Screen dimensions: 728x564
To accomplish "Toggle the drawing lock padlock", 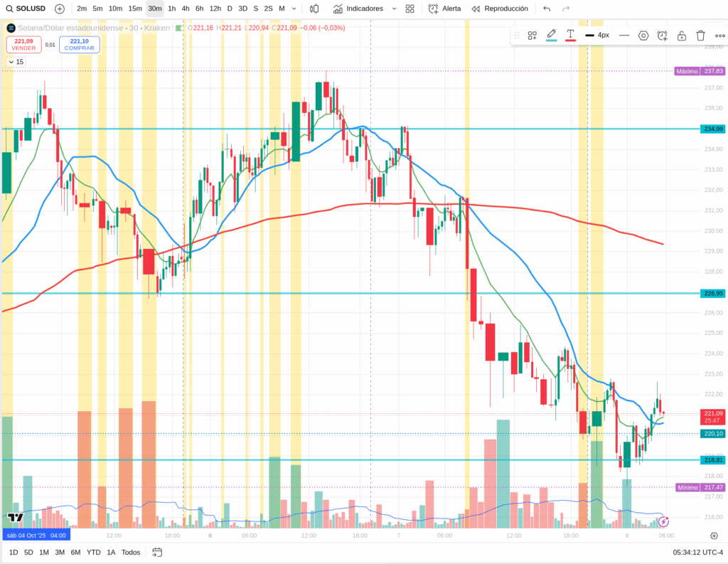I will pos(682,35).
